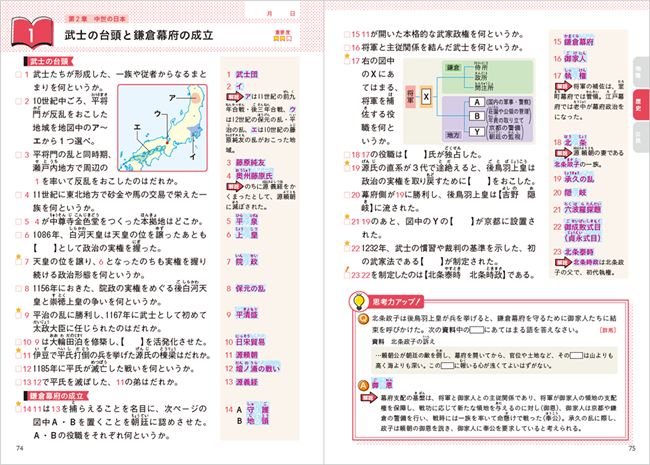Viewport: 650px width, 465px height.
Task: Click the 月 日 date entry field
Action: pyautogui.click(x=272, y=10)
